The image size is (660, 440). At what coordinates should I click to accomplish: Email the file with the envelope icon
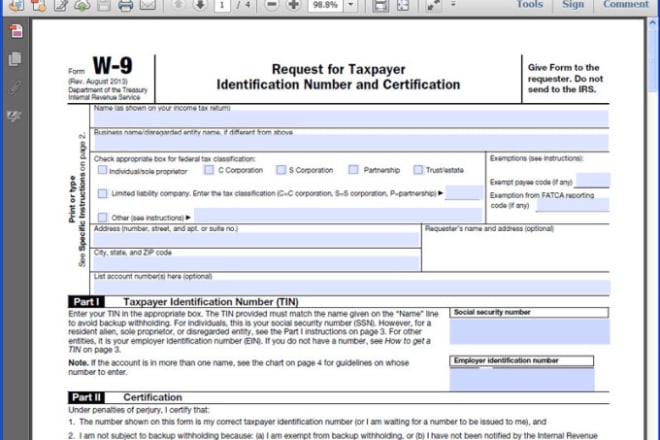click(148, 5)
